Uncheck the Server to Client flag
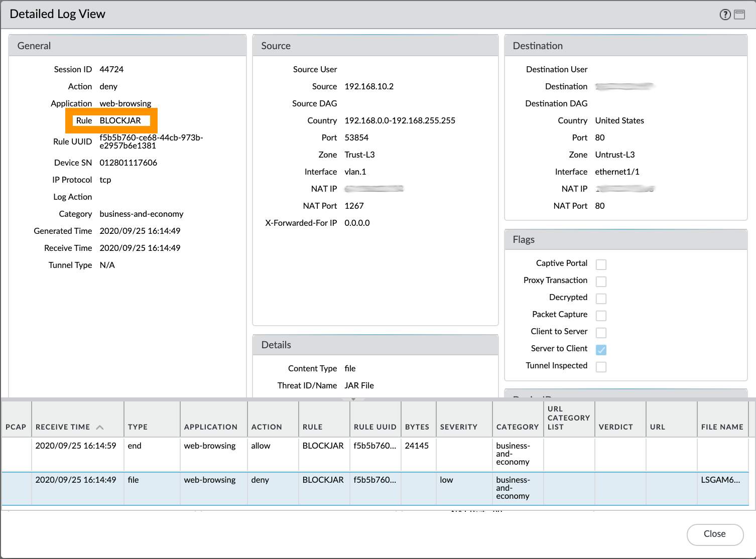The height and width of the screenshot is (559, 756). pyautogui.click(x=601, y=350)
